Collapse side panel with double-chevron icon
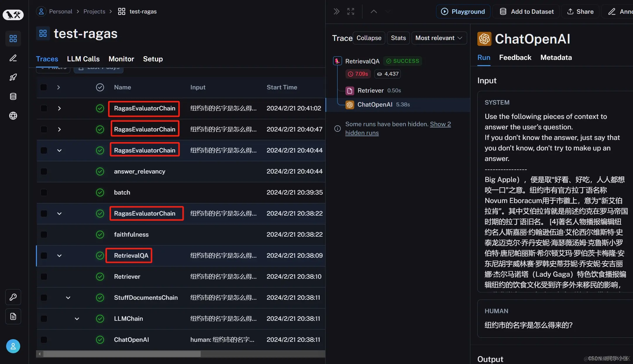 (x=336, y=11)
